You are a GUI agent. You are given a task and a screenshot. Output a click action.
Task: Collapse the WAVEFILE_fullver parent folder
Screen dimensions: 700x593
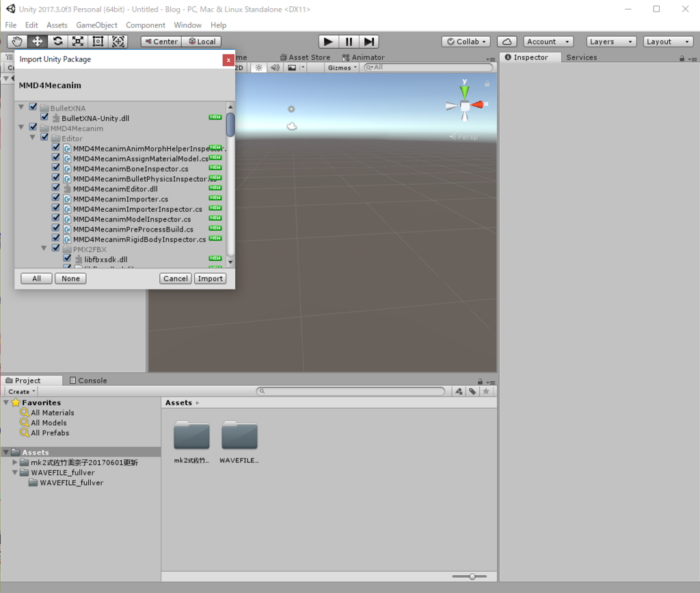coord(15,472)
